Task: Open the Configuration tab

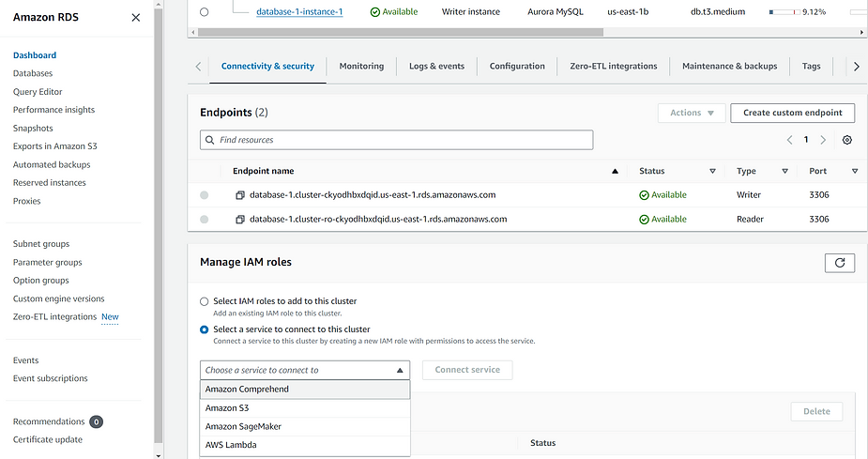Action: pos(517,66)
